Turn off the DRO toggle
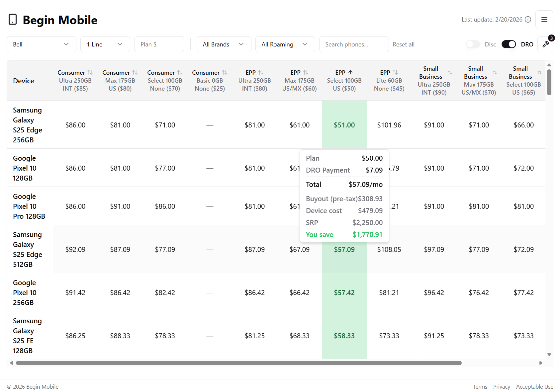The height and width of the screenshot is (392, 559). tap(509, 44)
